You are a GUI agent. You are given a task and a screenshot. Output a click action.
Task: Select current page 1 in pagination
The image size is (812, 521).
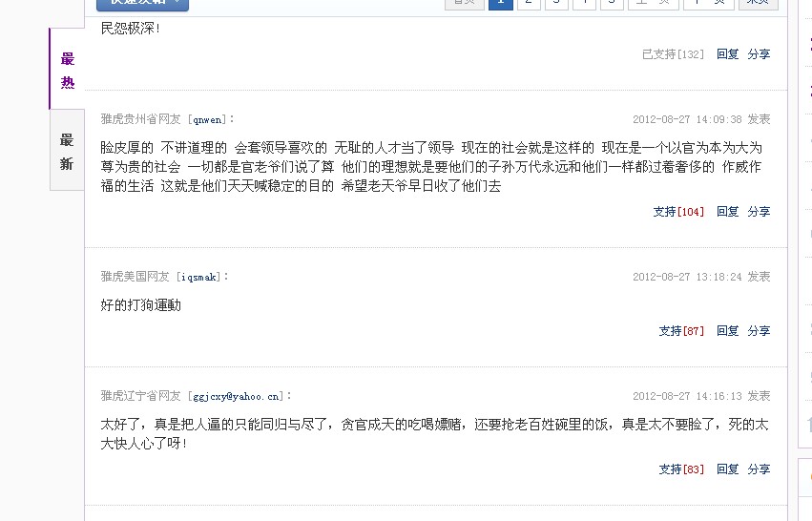point(501,4)
